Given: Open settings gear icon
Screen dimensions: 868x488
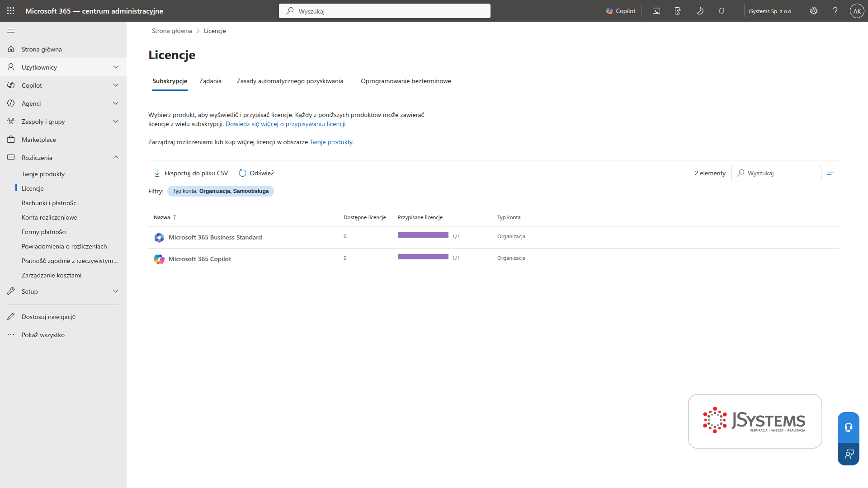Looking at the screenshot, I should tap(814, 11).
